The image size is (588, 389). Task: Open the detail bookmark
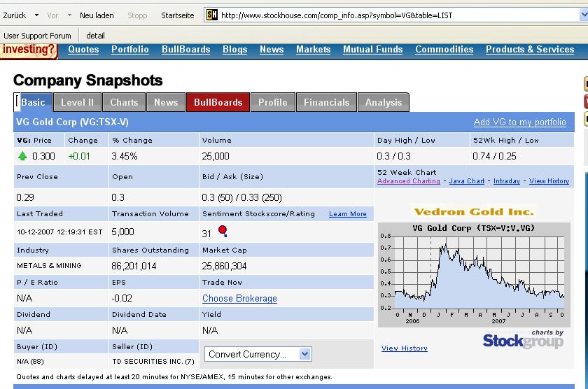95,36
